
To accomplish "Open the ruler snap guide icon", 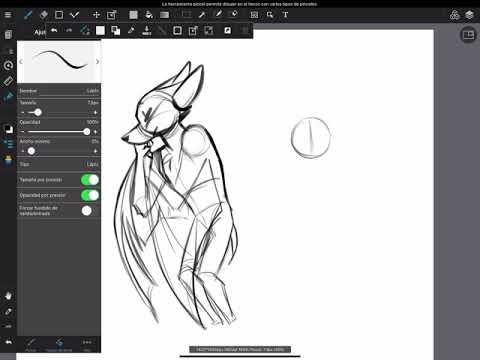I will 8,81.
